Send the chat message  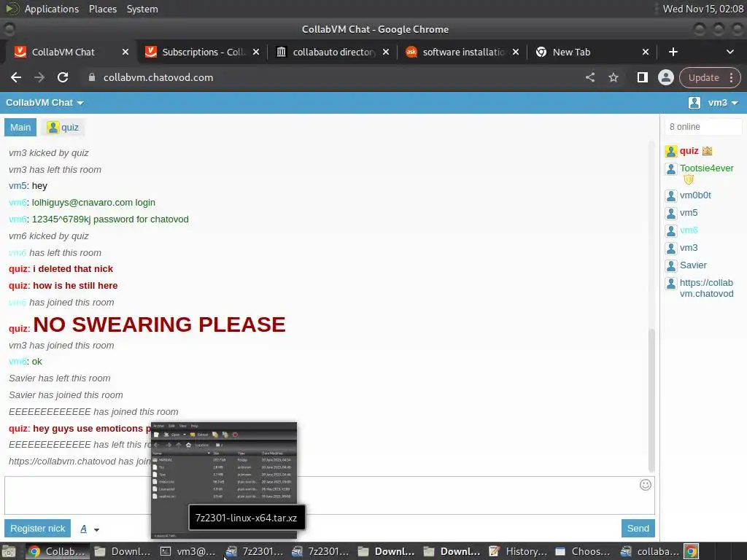(638, 529)
